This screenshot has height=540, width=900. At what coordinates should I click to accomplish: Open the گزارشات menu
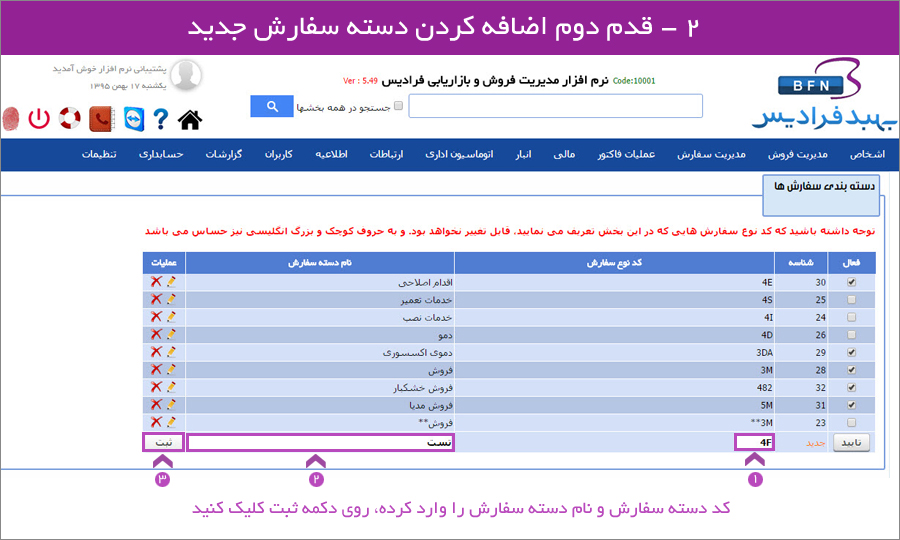pos(224,154)
